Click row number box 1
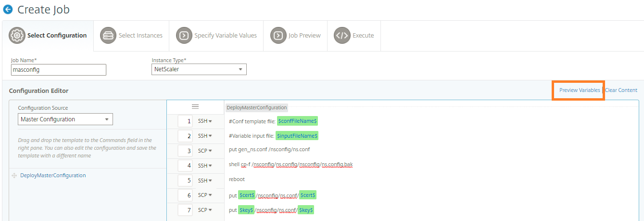The image size is (644, 221). pyautogui.click(x=185, y=121)
